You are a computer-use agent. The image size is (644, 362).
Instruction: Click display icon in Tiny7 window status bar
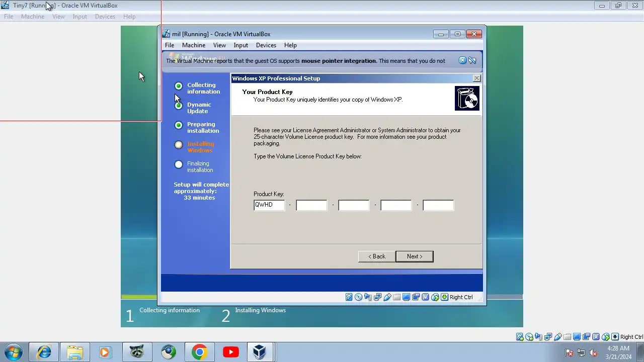(x=577, y=337)
